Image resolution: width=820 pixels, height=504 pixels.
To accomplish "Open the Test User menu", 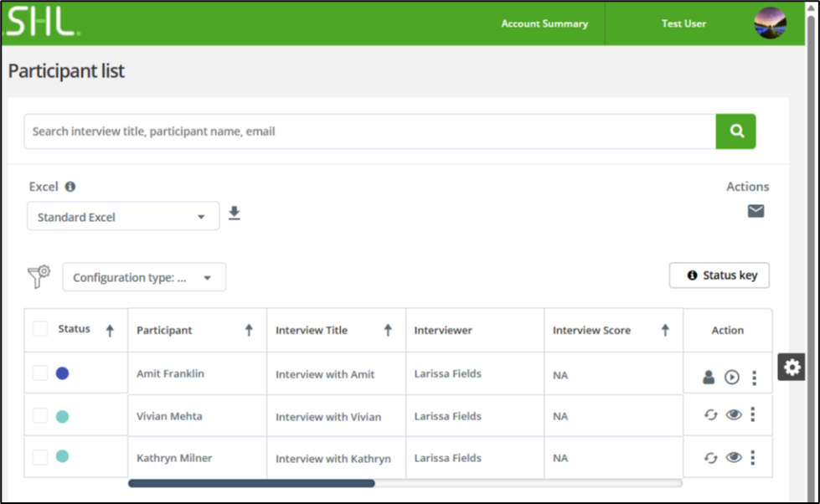I will [x=683, y=23].
